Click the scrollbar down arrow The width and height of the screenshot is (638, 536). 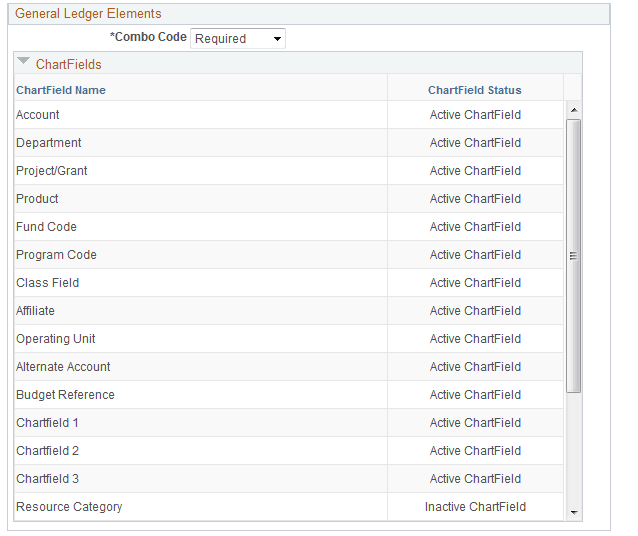coord(574,512)
